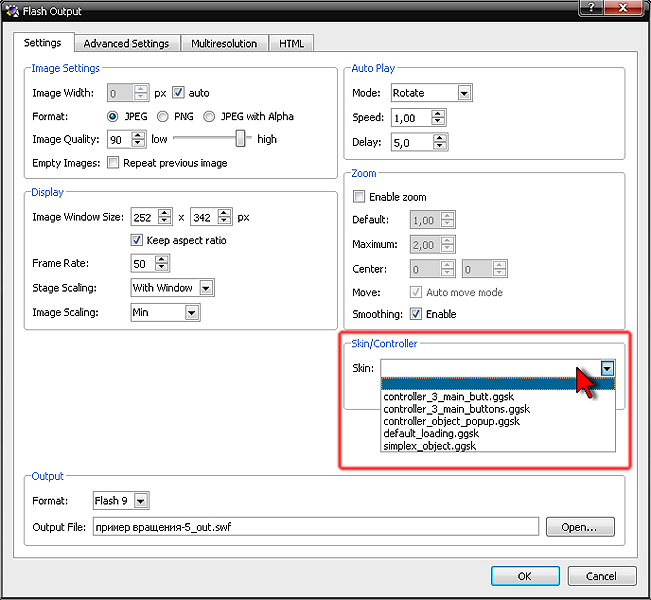Confirm with the OK button

pos(525,576)
